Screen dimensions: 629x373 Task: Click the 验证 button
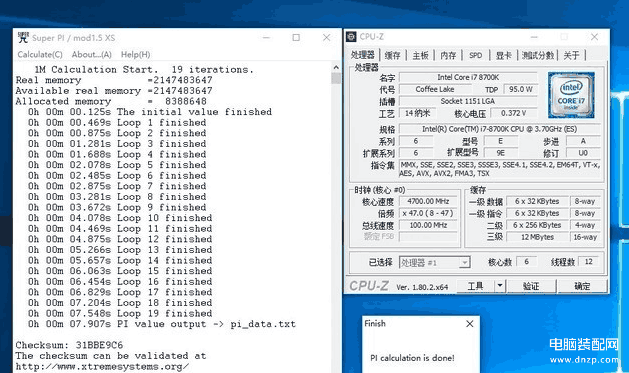(531, 286)
